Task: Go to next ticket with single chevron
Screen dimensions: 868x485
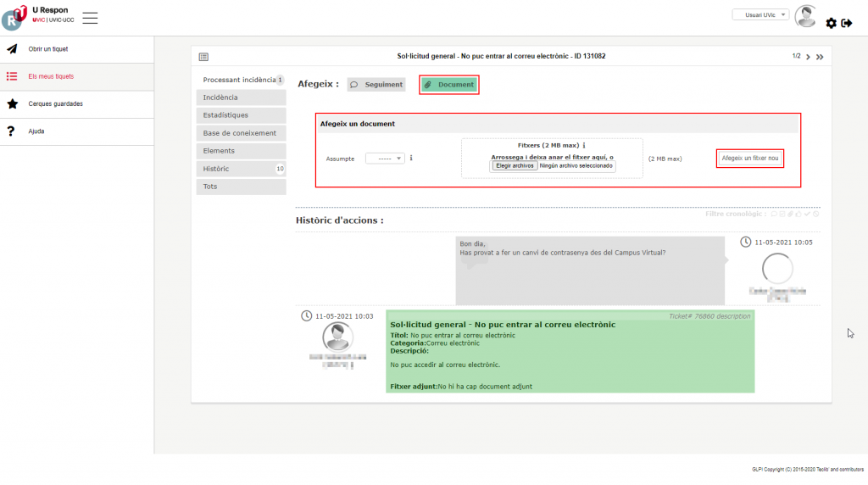Action: (808, 57)
